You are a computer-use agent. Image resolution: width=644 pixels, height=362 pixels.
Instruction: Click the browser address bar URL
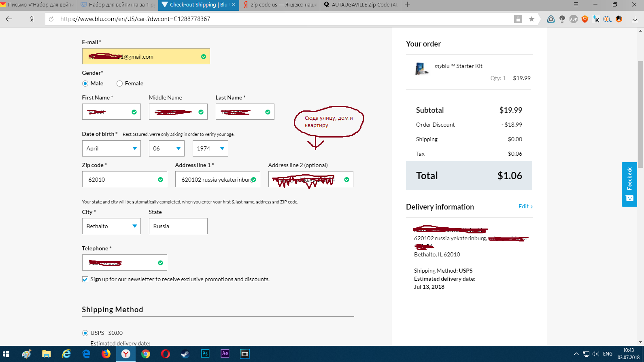tap(135, 19)
